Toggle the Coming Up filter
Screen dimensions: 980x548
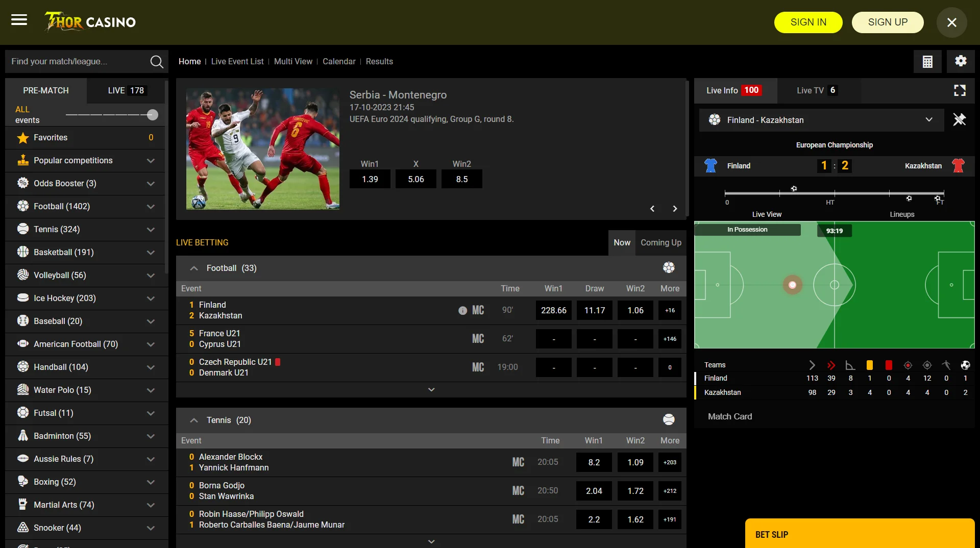[661, 243]
